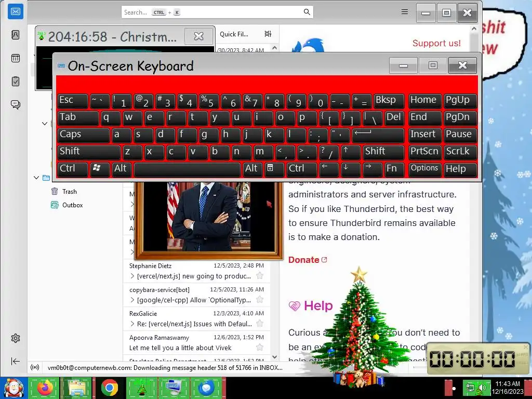Click the on-screen Enter key
The height and width of the screenshot is (399, 532).
click(x=378, y=135)
